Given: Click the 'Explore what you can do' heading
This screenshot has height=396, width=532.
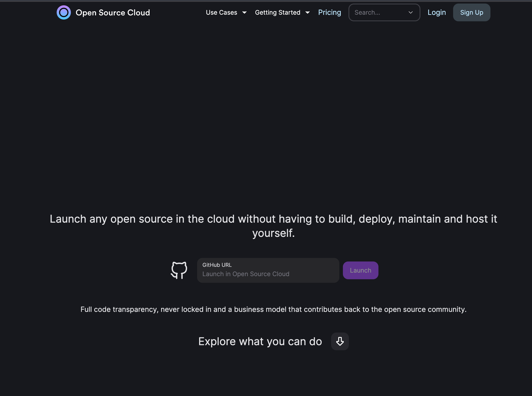Looking at the screenshot, I should pyautogui.click(x=260, y=341).
